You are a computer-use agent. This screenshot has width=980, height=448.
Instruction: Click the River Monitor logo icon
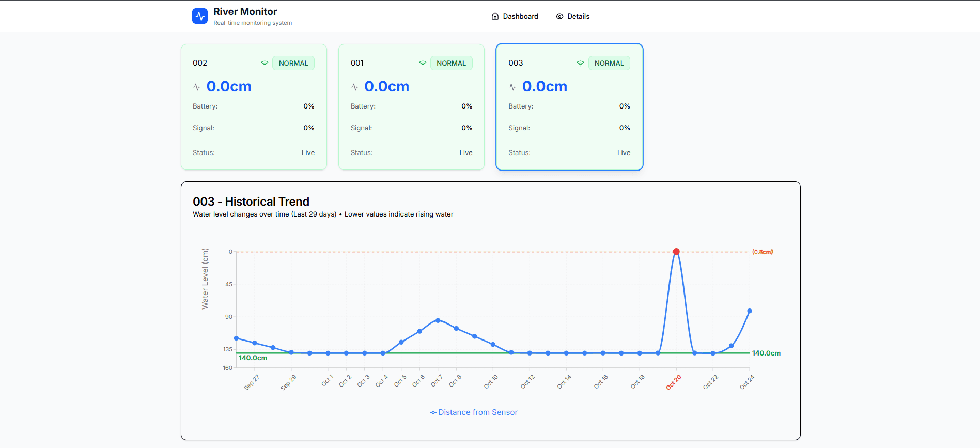pos(200,16)
